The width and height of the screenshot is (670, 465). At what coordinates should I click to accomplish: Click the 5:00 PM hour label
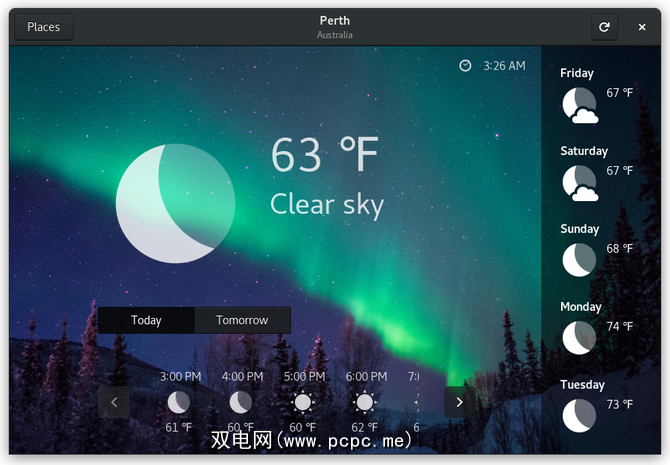(x=304, y=377)
